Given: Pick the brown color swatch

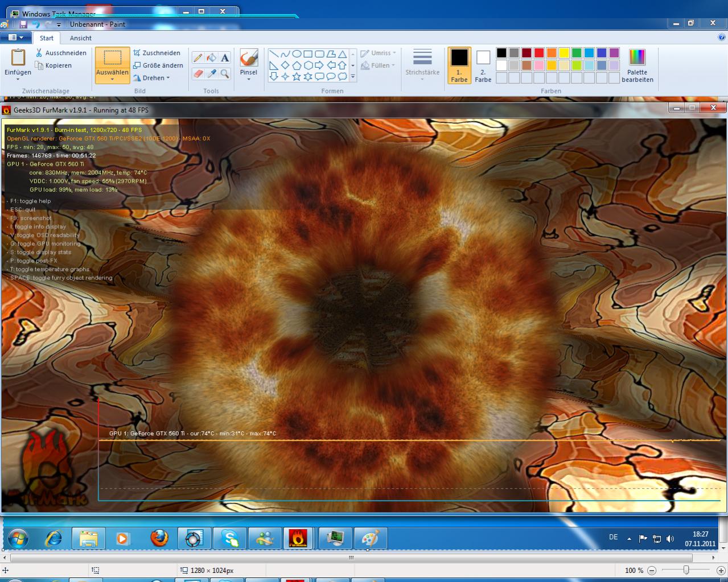Looking at the screenshot, I should coord(526,65).
